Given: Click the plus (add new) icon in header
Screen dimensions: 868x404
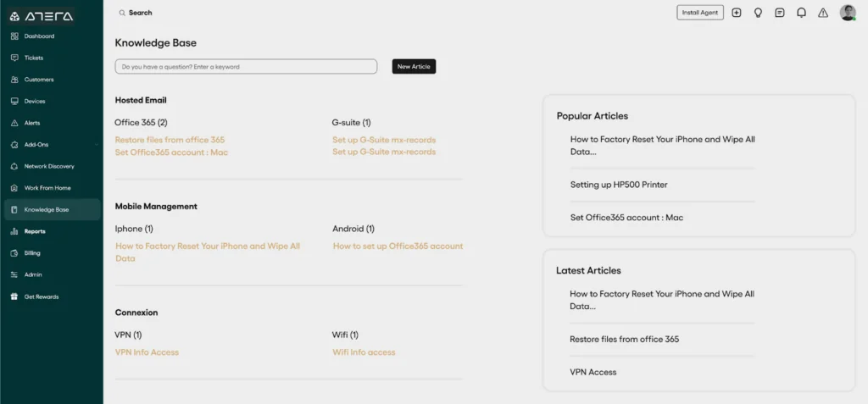Looking at the screenshot, I should 736,13.
